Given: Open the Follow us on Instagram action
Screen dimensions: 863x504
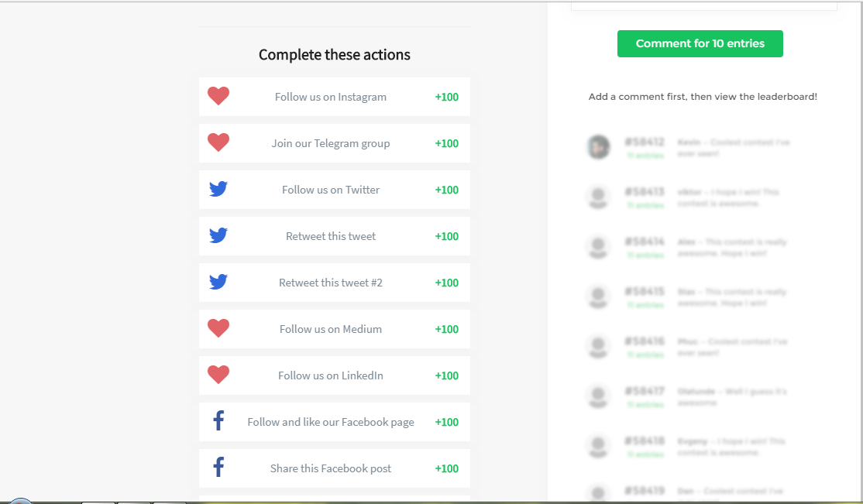Looking at the screenshot, I should coord(331,97).
